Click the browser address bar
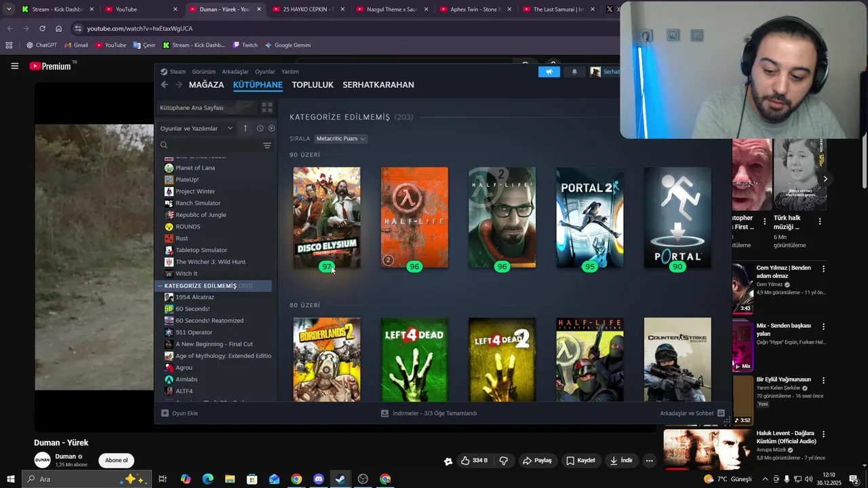Viewport: 868px width, 488px height. tap(346, 28)
